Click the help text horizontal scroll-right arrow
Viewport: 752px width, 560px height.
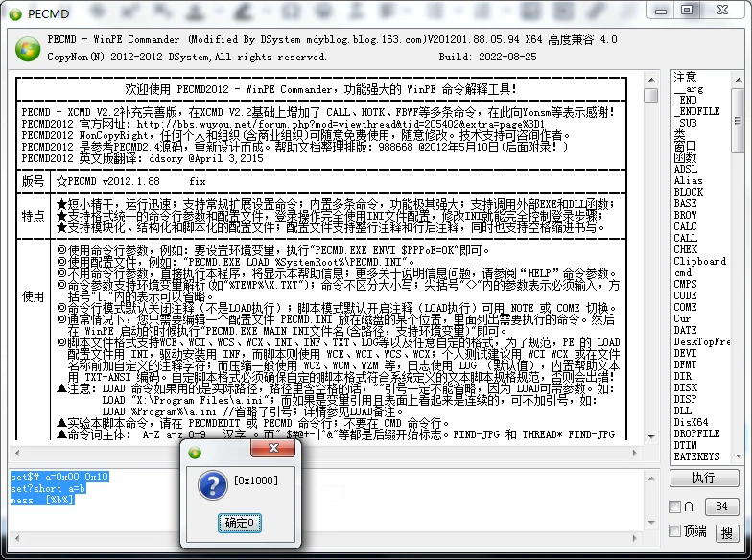pyautogui.click(x=635, y=453)
